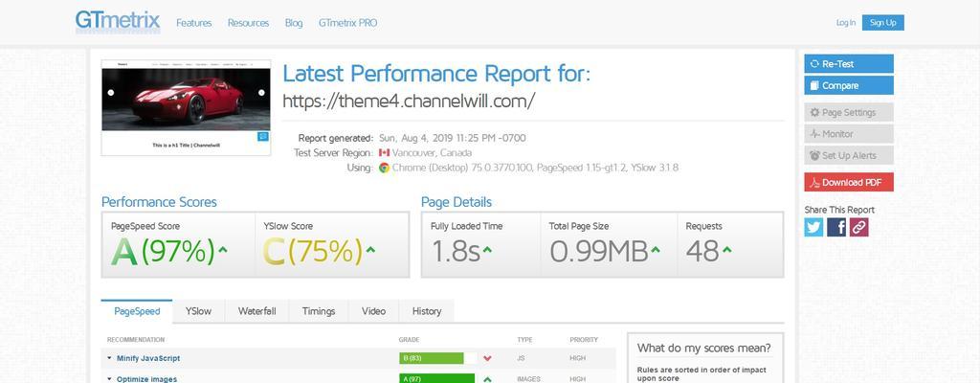The height and width of the screenshot is (383, 980).
Task: Click Optimize images A (97) grade bar
Action: point(436,378)
